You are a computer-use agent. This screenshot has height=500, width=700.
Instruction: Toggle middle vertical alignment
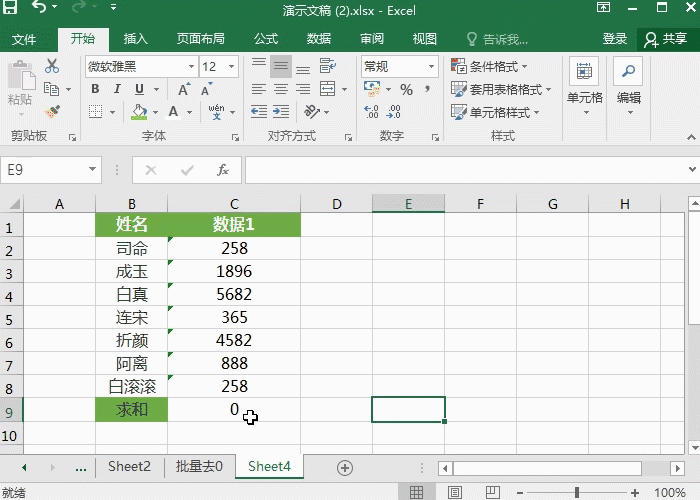tap(281, 66)
